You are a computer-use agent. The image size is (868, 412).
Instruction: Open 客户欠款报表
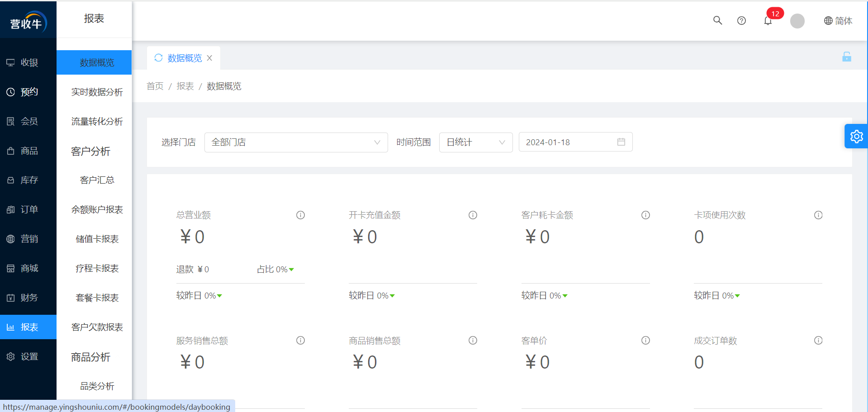click(94, 327)
